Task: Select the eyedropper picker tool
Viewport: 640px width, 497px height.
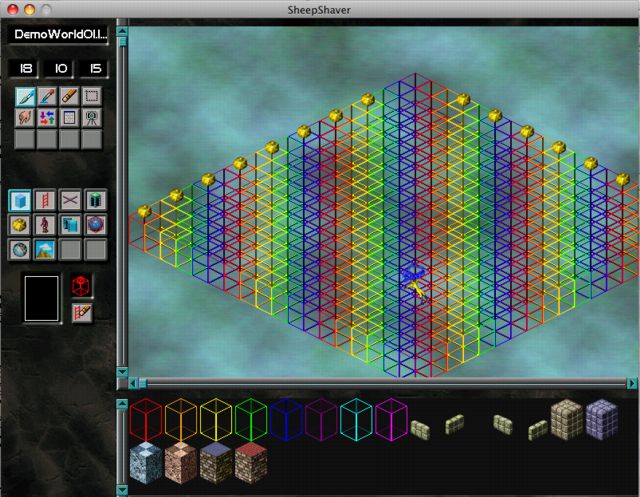Action: click(x=47, y=96)
